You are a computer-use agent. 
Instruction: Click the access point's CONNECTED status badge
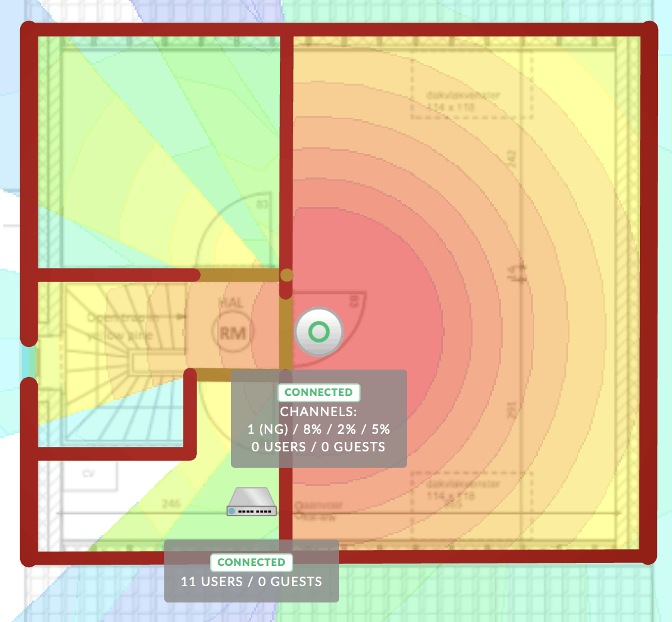tap(318, 392)
